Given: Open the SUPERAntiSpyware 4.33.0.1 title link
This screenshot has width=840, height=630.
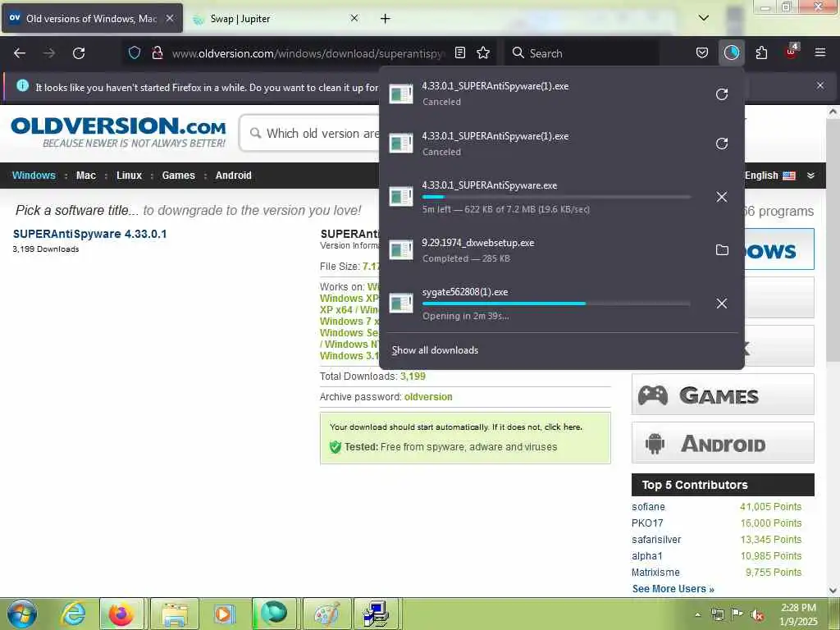Looking at the screenshot, I should tap(90, 234).
